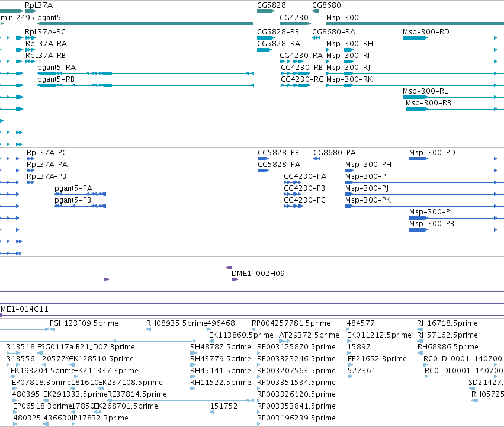Select the 484577 feature label
Screen dimensions: 504x427
(x=361, y=323)
